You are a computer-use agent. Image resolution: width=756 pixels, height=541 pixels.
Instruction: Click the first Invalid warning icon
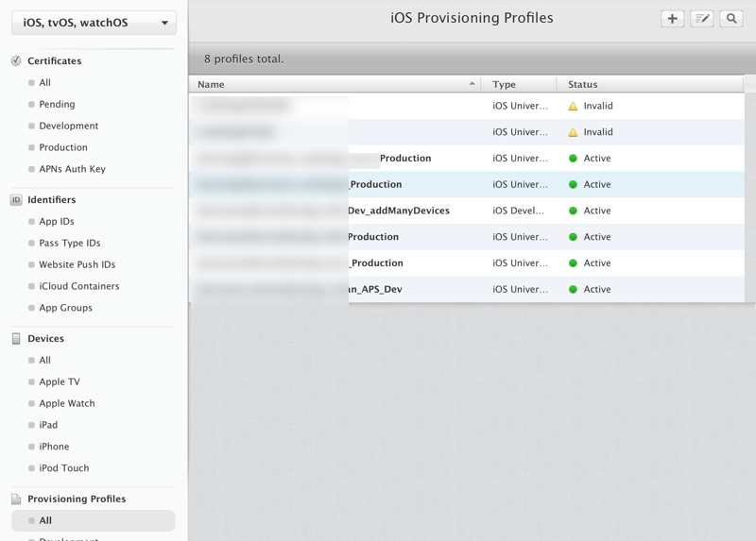coord(573,107)
